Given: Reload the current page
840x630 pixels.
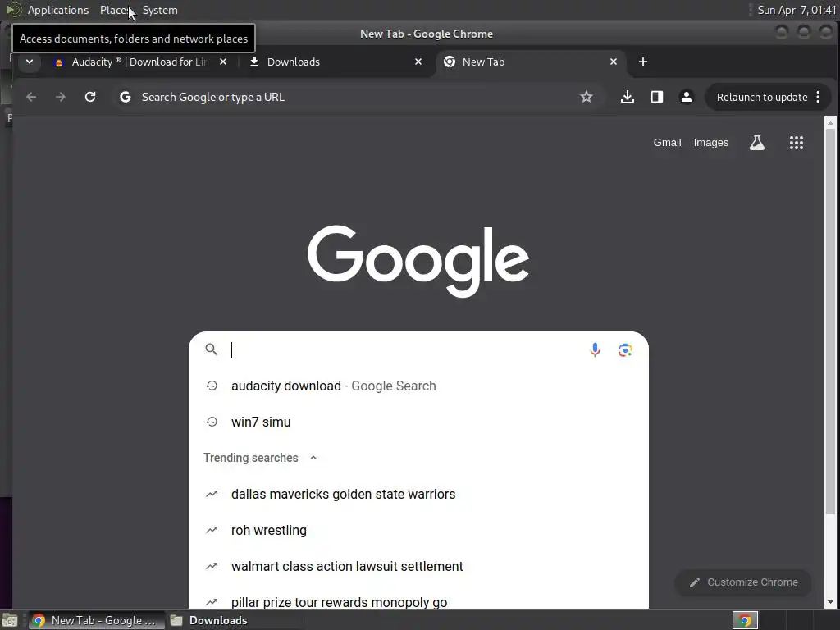Looking at the screenshot, I should pos(90,97).
